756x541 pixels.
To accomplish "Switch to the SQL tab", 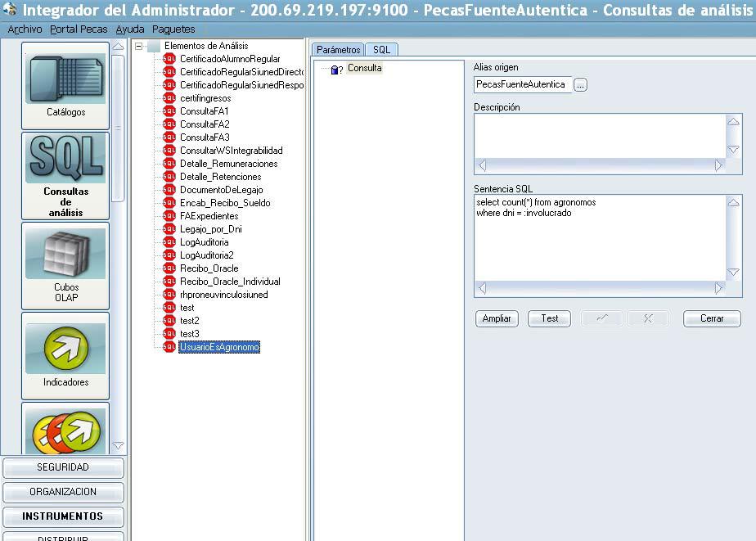I will click(x=381, y=50).
